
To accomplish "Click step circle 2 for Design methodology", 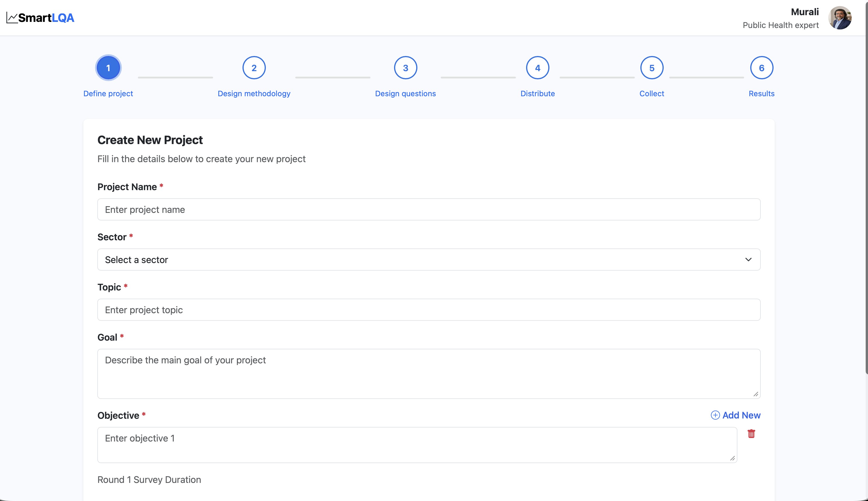I will 254,67.
